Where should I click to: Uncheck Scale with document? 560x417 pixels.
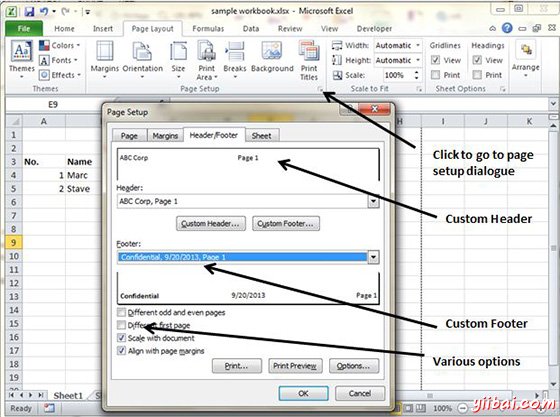point(121,338)
